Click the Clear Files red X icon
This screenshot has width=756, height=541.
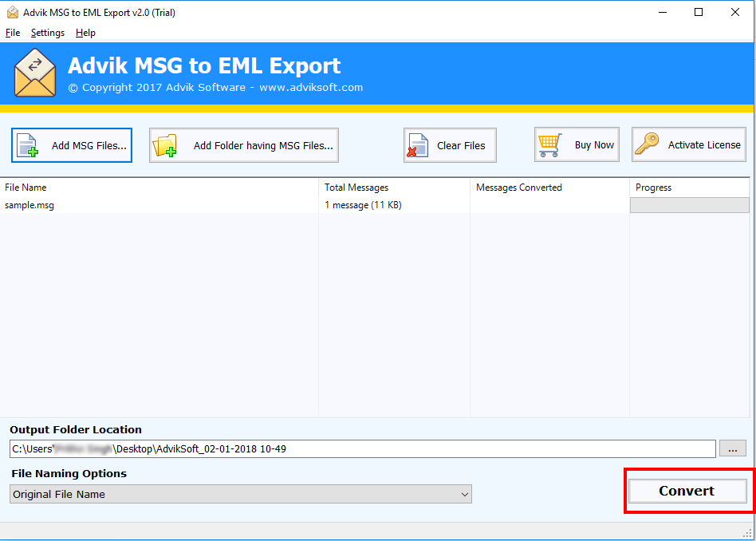(x=417, y=145)
